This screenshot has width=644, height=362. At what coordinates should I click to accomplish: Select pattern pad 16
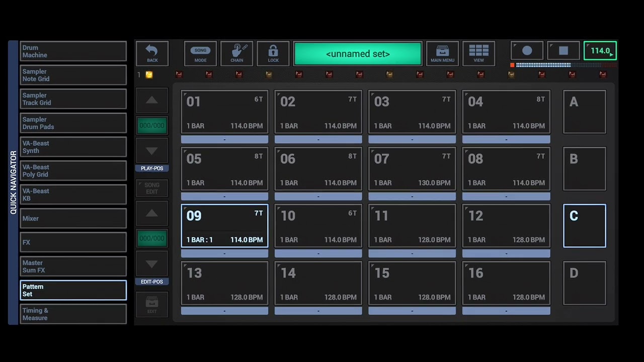point(506,283)
